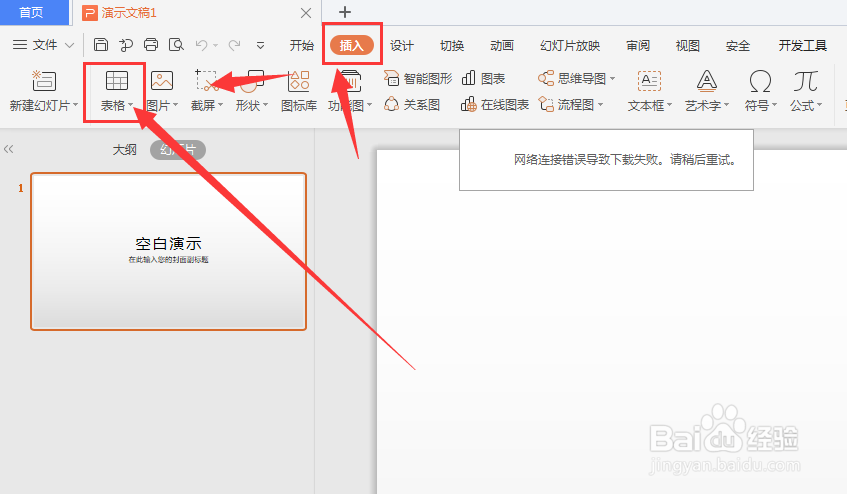Expand the Symbol (符号) dropdown arrow
This screenshot has height=494, width=847.
[774, 105]
